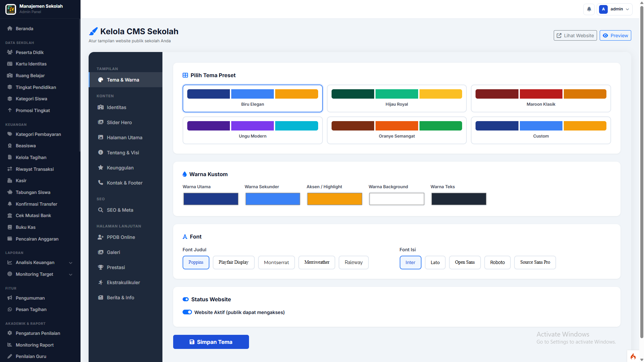Image resolution: width=644 pixels, height=362 pixels.
Task: Switch to the Galeri section
Action: [126, 252]
